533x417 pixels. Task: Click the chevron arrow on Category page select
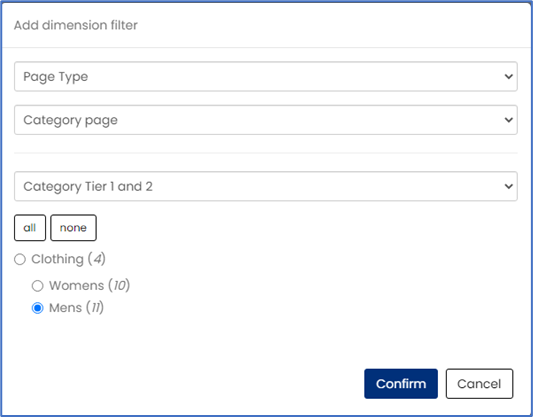click(509, 120)
